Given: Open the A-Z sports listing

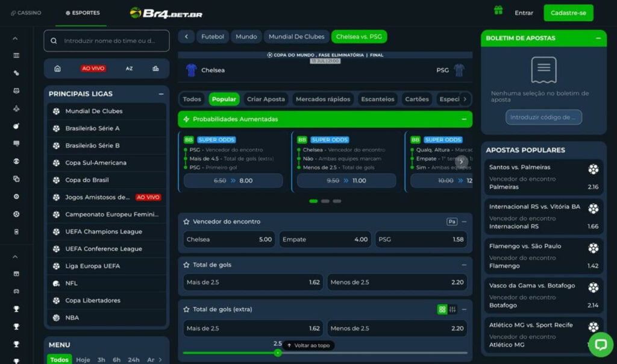Looking at the screenshot, I should [129, 69].
